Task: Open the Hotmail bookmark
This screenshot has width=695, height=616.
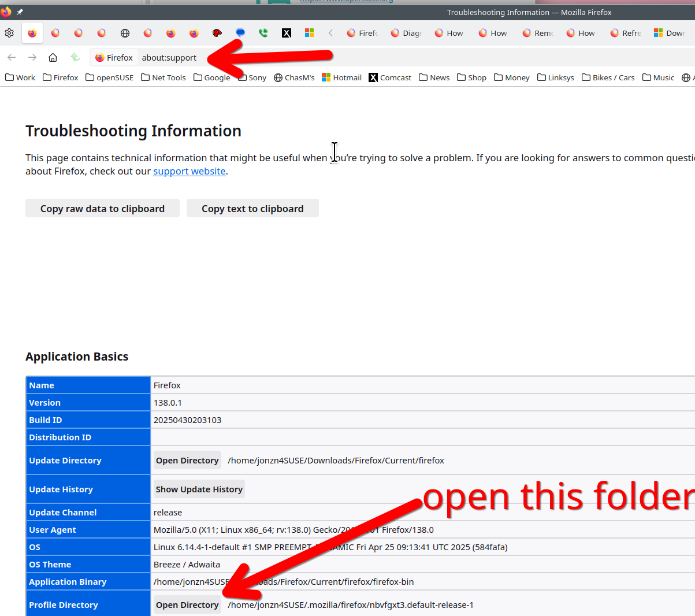Action: pyautogui.click(x=341, y=77)
